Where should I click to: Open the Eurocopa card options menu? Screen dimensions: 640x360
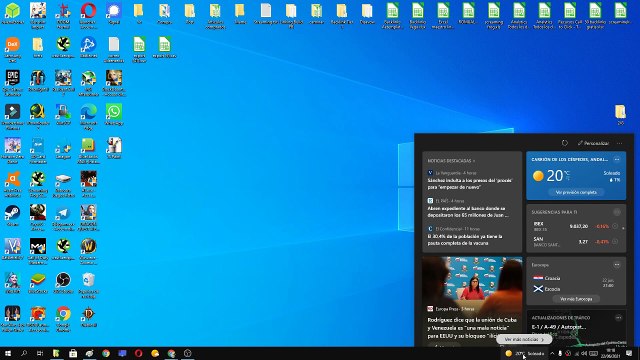point(617,265)
